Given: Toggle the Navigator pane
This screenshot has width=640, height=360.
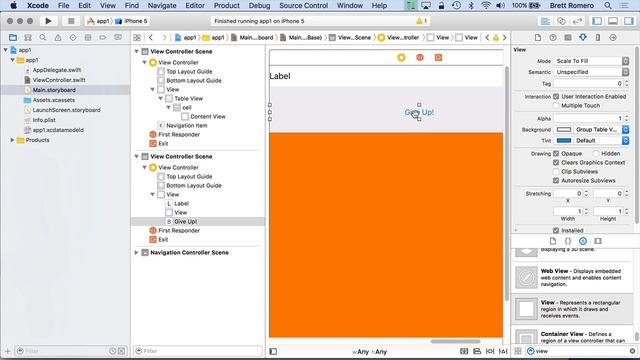Looking at the screenshot, I should point(597,21).
